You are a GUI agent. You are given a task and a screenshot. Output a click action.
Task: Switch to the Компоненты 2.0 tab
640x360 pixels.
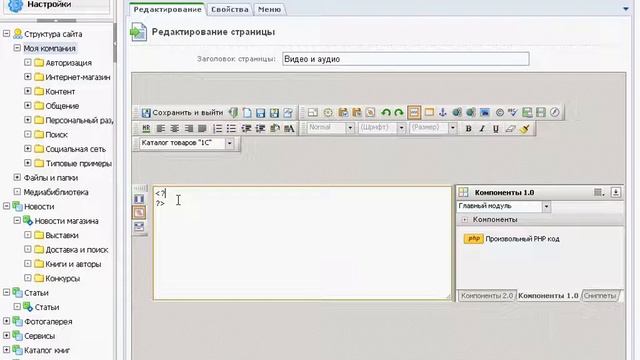pyautogui.click(x=487, y=296)
